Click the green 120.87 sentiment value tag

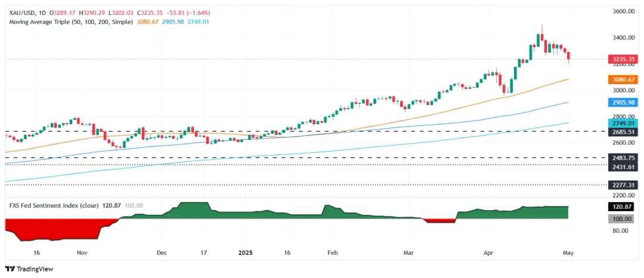(x=620, y=207)
